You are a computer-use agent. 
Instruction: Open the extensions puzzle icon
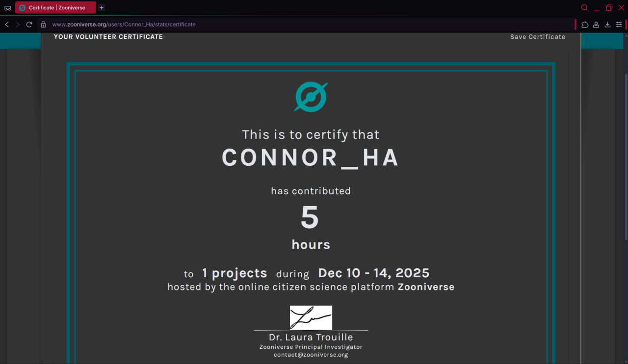[585, 25]
